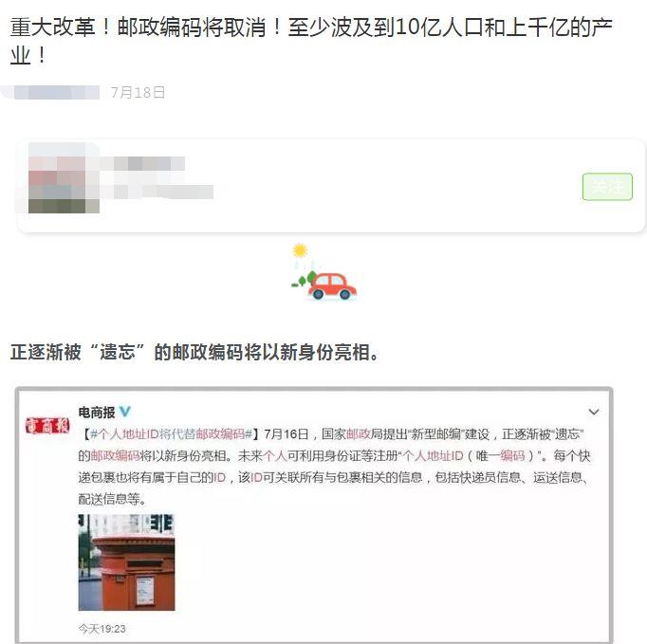Viewport: 647px width, 644px height.
Task: Click the blue verified V badge
Action: click(125, 412)
